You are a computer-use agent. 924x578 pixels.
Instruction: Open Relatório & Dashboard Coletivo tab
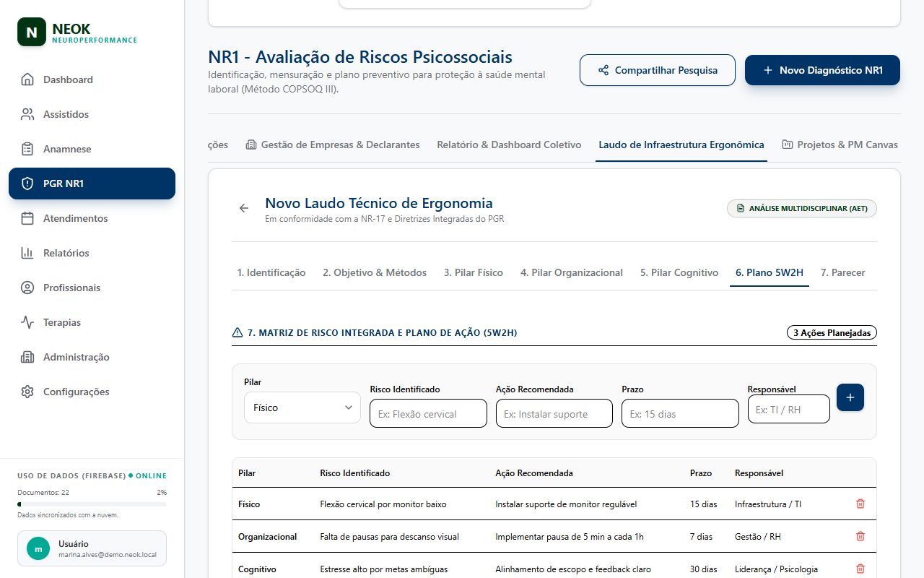click(509, 144)
